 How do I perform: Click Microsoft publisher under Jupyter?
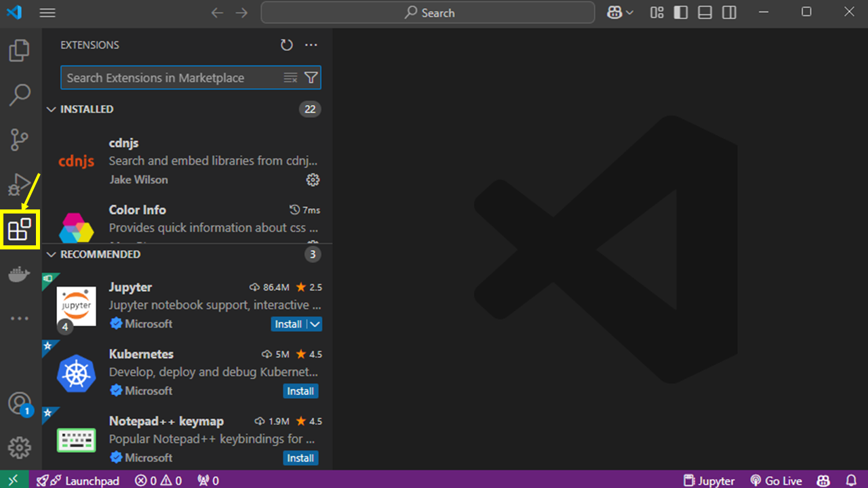(x=149, y=324)
